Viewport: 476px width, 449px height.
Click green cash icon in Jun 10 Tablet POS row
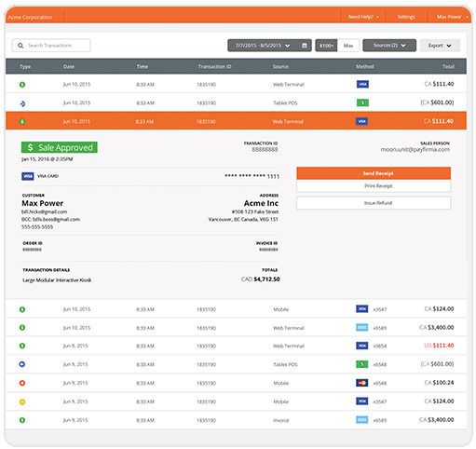[x=362, y=102]
